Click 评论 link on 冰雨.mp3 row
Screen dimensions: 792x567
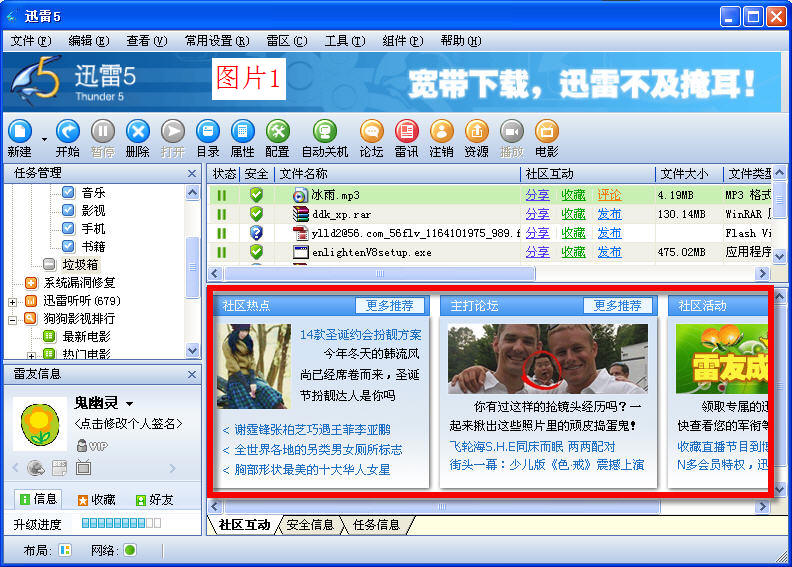tap(609, 195)
